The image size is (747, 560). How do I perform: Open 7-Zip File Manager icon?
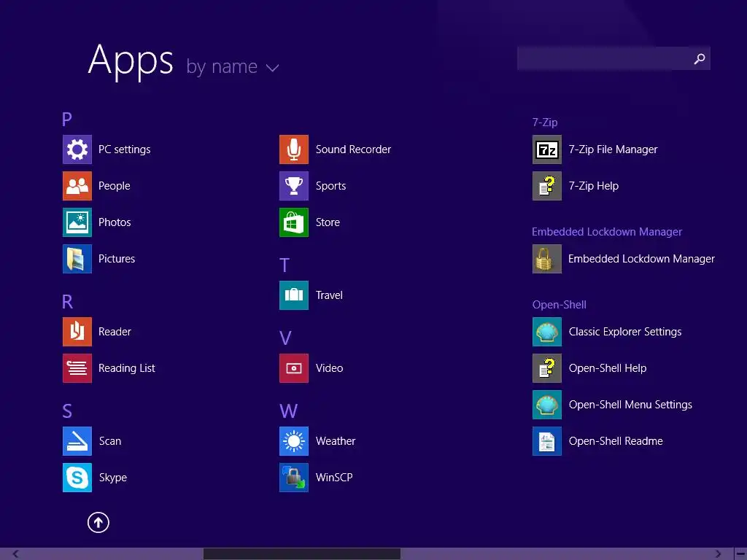[547, 149]
